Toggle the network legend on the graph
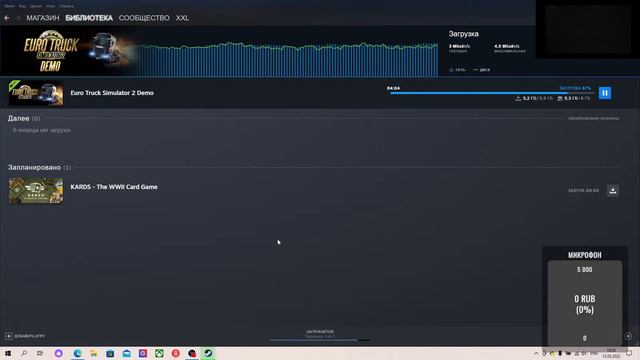Viewport: 640px width, 360px height. (x=457, y=70)
